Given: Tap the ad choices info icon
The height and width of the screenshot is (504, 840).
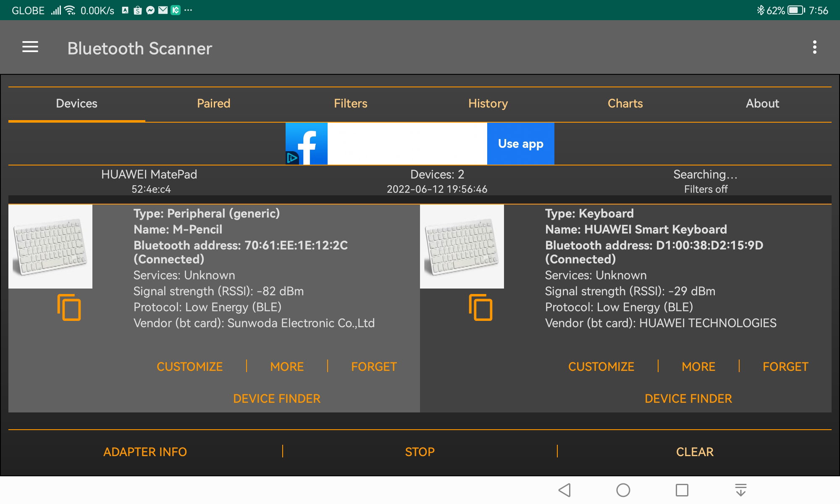Looking at the screenshot, I should pos(292,158).
